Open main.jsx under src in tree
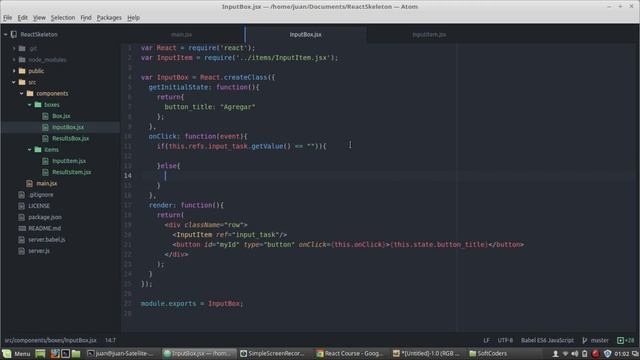 click(47, 184)
